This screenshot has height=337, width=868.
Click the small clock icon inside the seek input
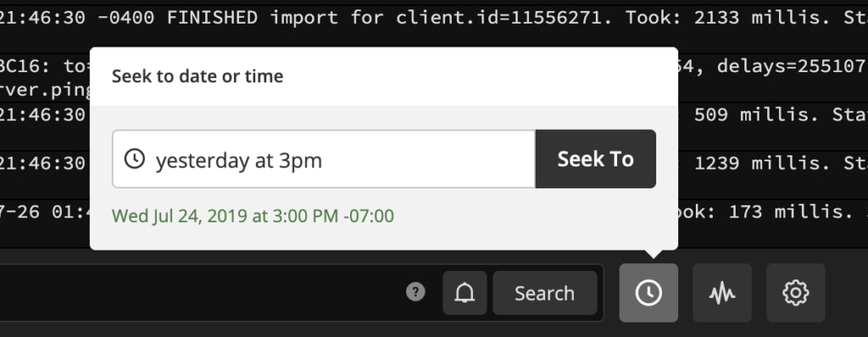click(x=135, y=159)
